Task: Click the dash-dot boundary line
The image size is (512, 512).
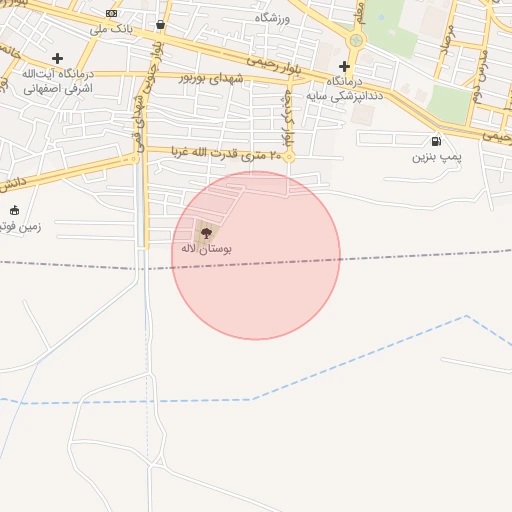Action: coord(256,262)
